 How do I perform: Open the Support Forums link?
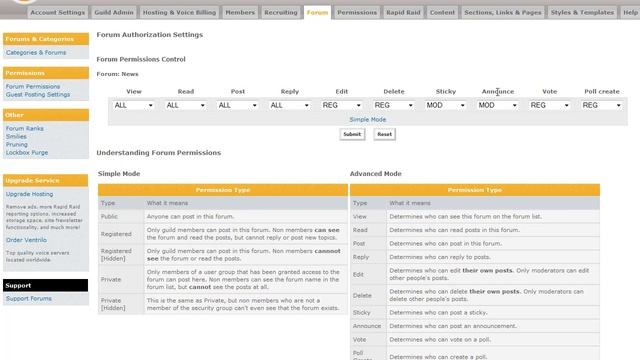tap(29, 299)
